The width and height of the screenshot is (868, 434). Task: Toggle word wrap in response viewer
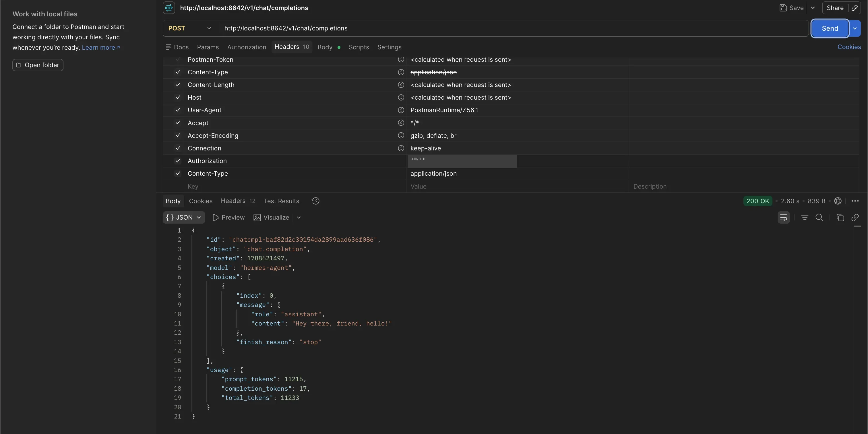pyautogui.click(x=783, y=217)
